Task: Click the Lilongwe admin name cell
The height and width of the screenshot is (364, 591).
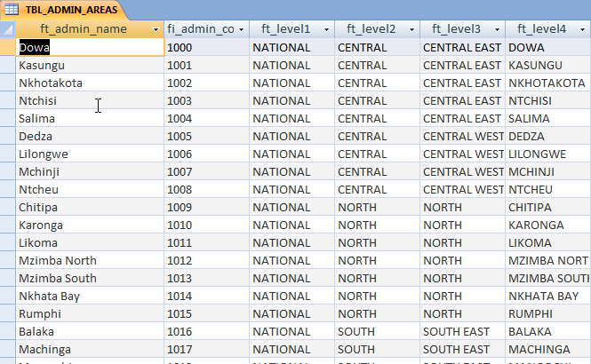Action: [89, 154]
